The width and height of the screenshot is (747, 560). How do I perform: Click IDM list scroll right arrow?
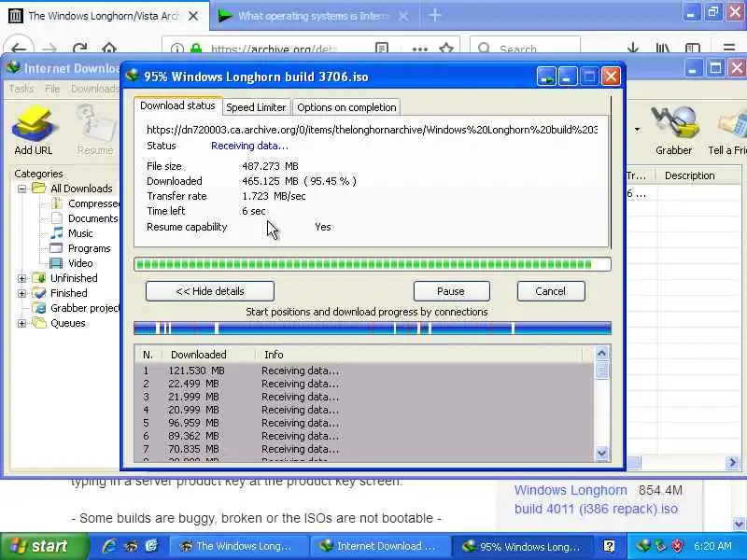(x=733, y=462)
